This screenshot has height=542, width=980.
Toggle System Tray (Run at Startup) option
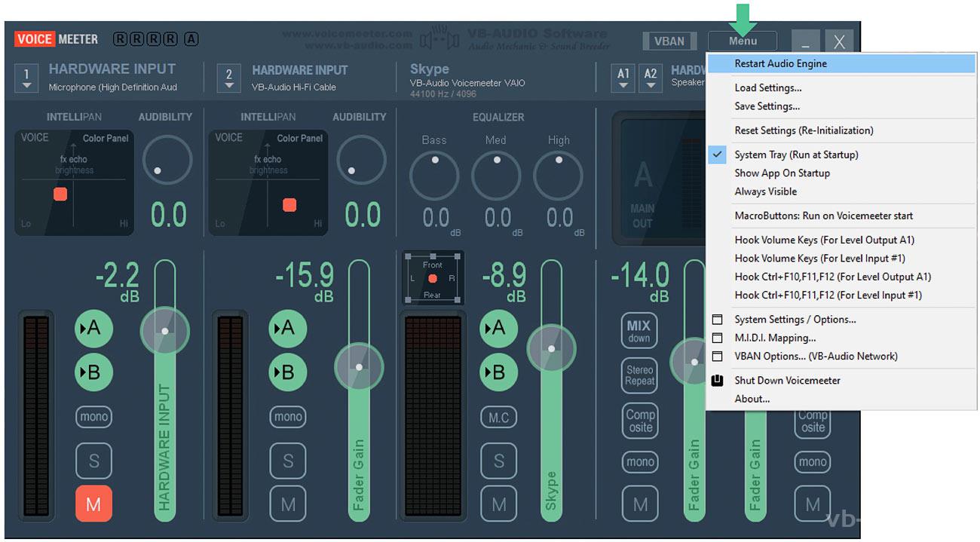[796, 155]
